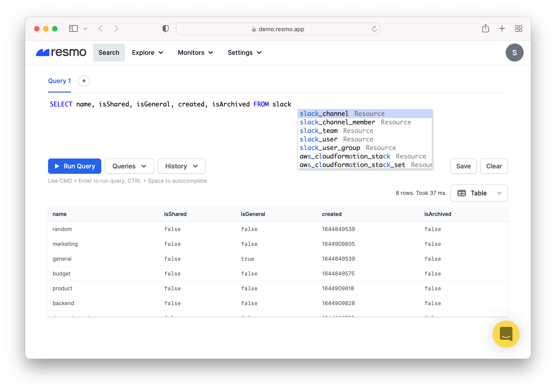Clear the query editor

494,166
